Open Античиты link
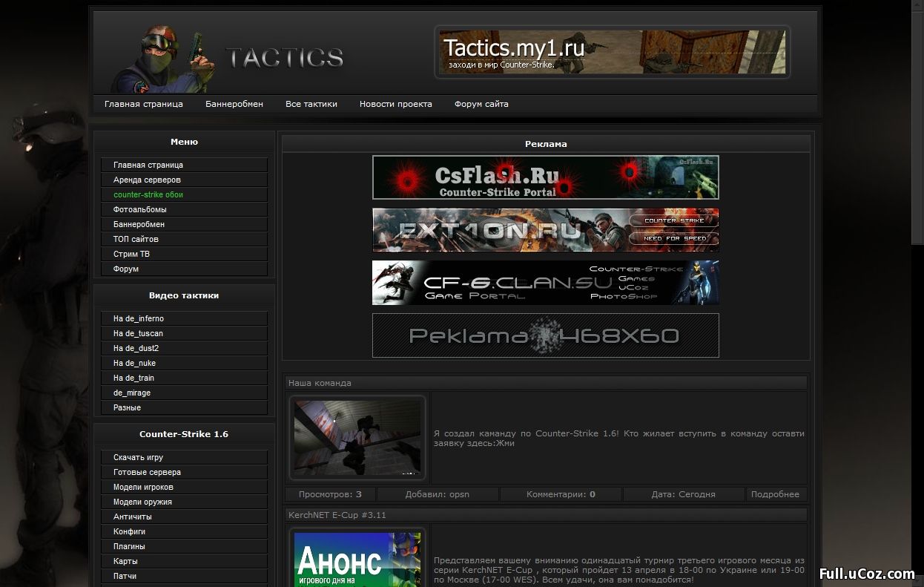Image resolution: width=924 pixels, height=587 pixels. pos(184,517)
